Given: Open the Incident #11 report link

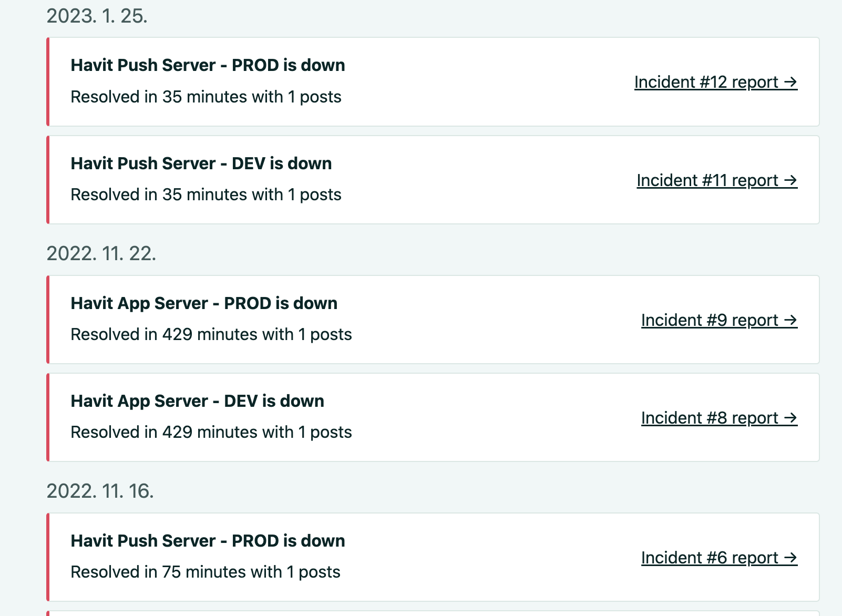Looking at the screenshot, I should (x=717, y=180).
